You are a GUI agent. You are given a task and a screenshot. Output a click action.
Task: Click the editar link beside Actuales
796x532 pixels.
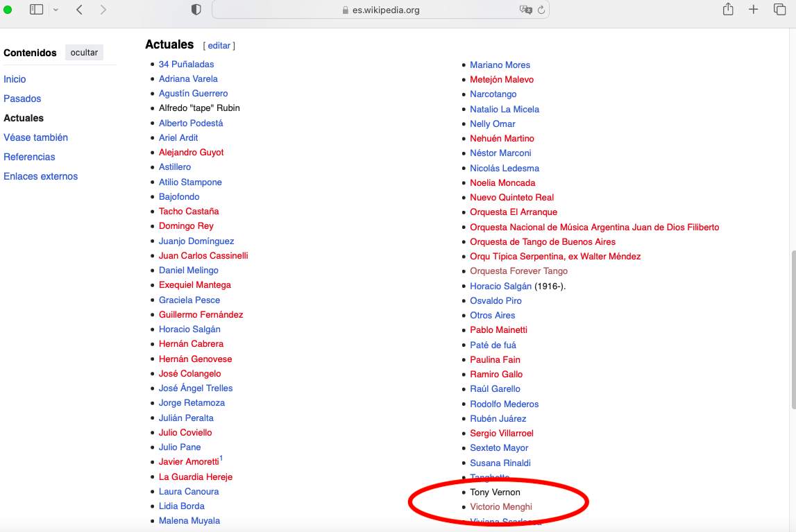[219, 46]
